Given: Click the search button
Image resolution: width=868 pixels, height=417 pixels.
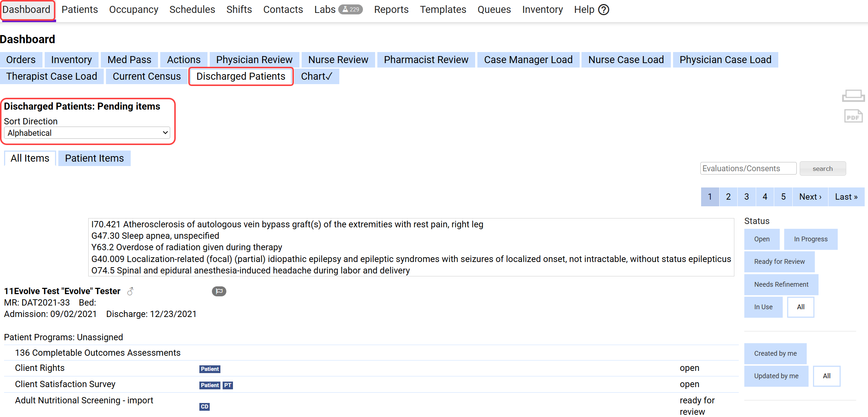Looking at the screenshot, I should (822, 169).
